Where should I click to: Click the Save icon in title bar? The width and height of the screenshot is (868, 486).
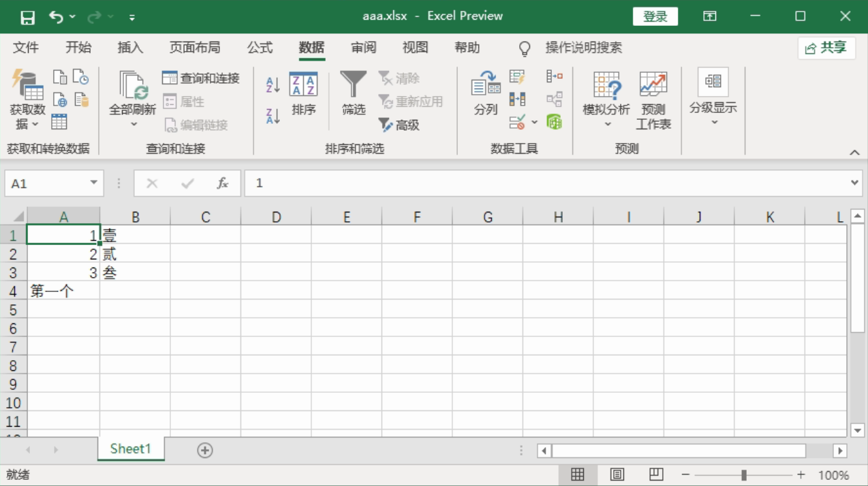[27, 17]
